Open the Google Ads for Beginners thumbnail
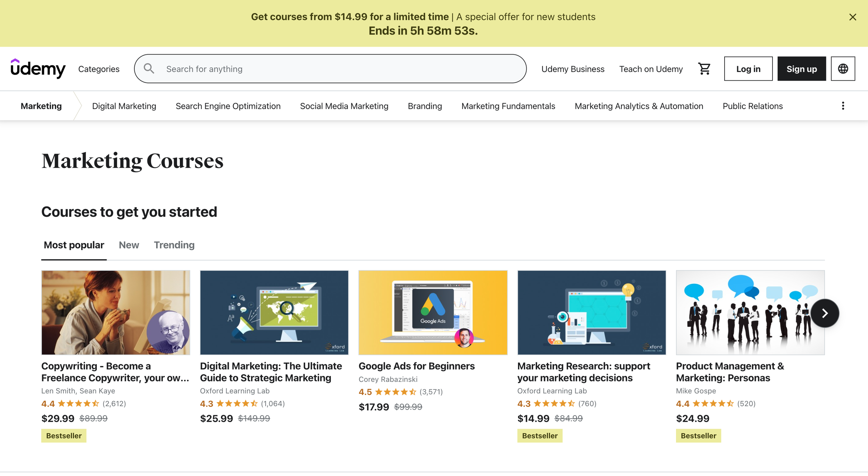This screenshot has width=868, height=476. pos(433,312)
